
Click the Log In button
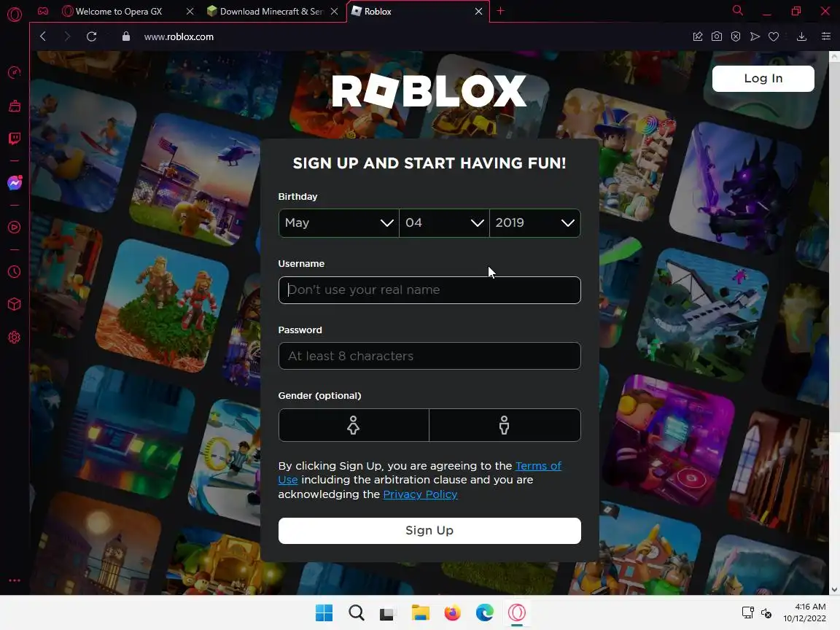point(763,79)
